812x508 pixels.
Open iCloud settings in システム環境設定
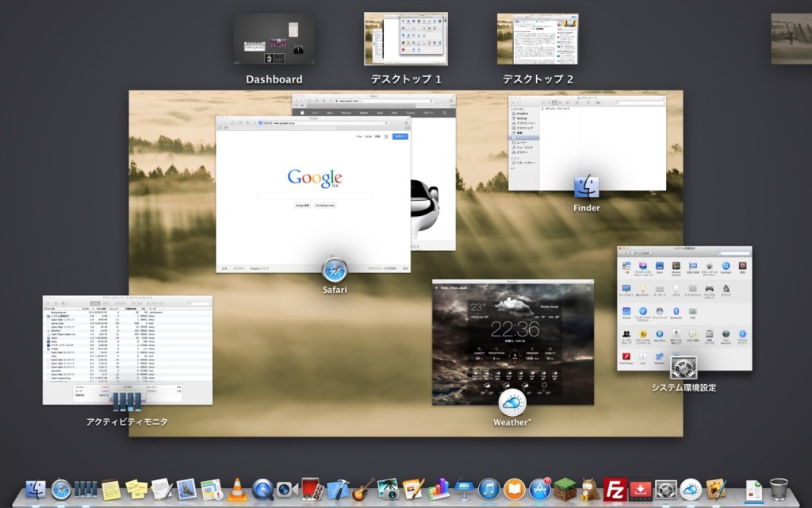[626, 312]
